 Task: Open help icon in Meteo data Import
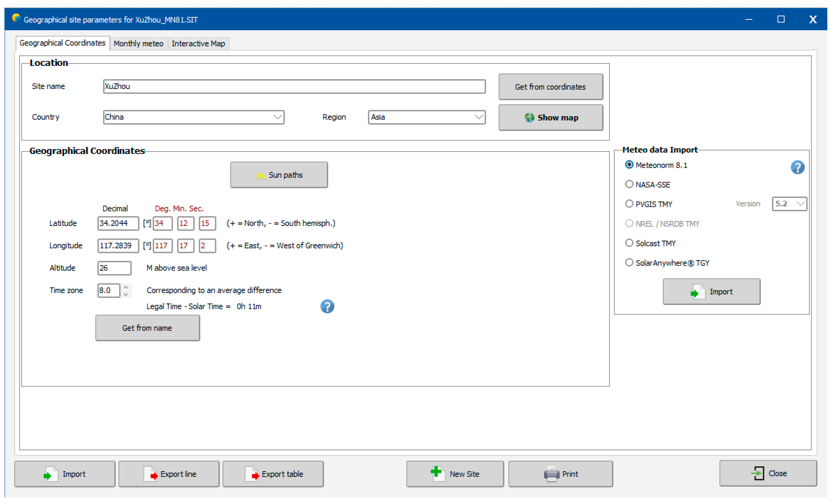(x=797, y=167)
